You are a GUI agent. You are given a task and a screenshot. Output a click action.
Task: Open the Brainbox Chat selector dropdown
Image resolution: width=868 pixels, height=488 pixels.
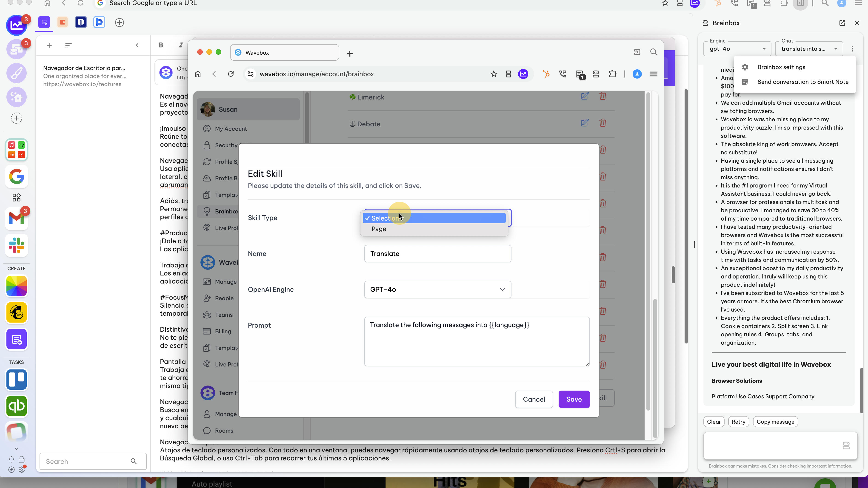[809, 49]
